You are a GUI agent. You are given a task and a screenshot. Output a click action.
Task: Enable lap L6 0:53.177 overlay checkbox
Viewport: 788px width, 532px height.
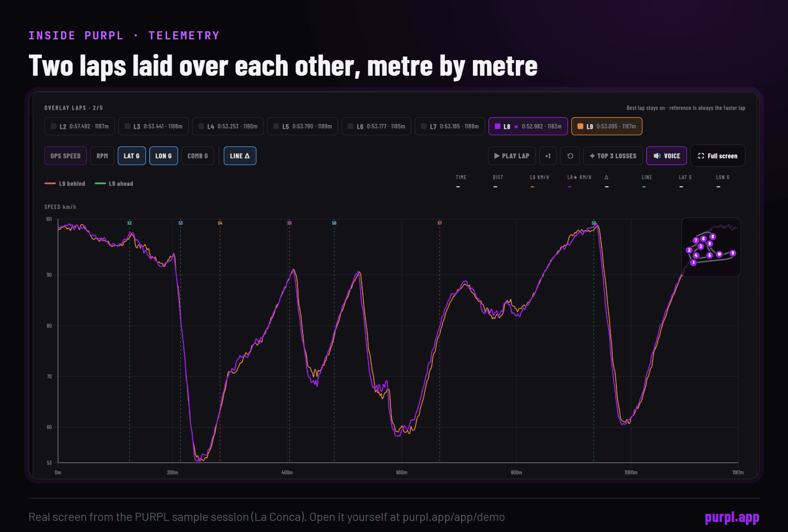pyautogui.click(x=351, y=126)
